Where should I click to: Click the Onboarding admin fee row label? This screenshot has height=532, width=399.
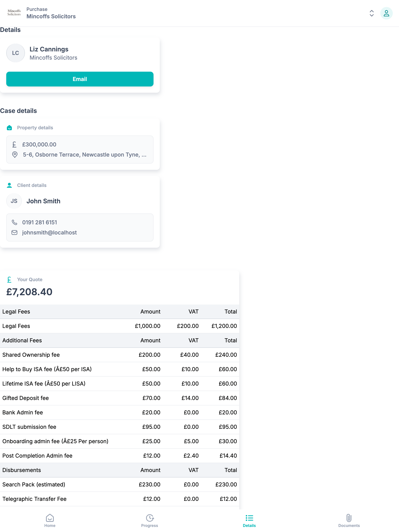click(x=55, y=441)
